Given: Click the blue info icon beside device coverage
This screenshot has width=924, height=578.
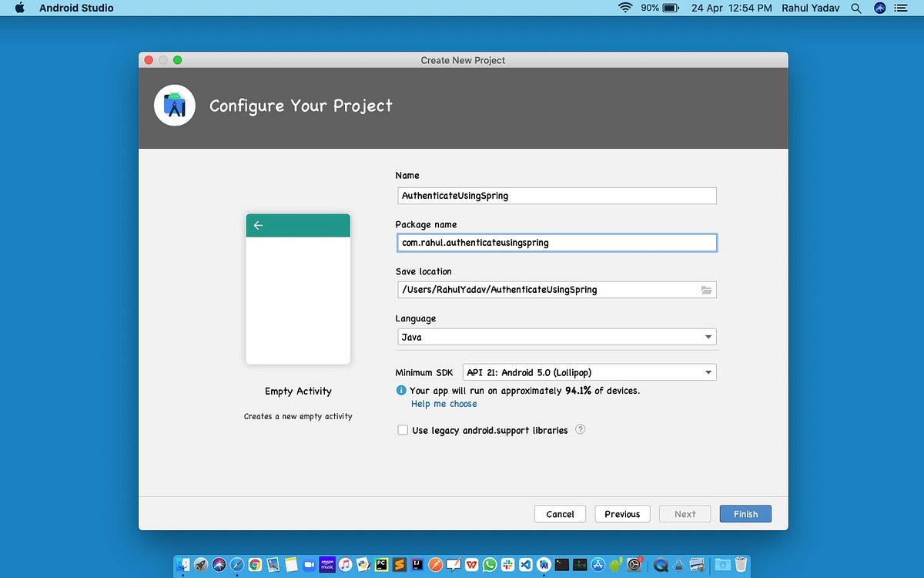Looking at the screenshot, I should 400,391.
